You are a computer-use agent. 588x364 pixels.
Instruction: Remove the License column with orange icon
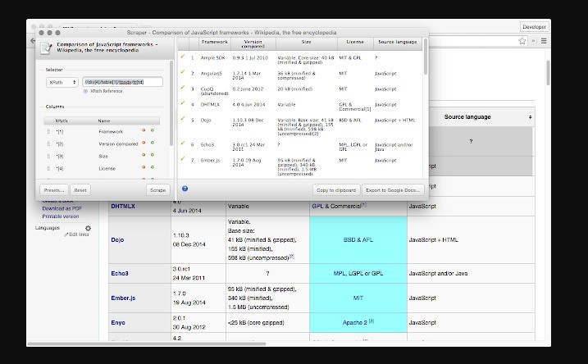pyautogui.click(x=144, y=167)
